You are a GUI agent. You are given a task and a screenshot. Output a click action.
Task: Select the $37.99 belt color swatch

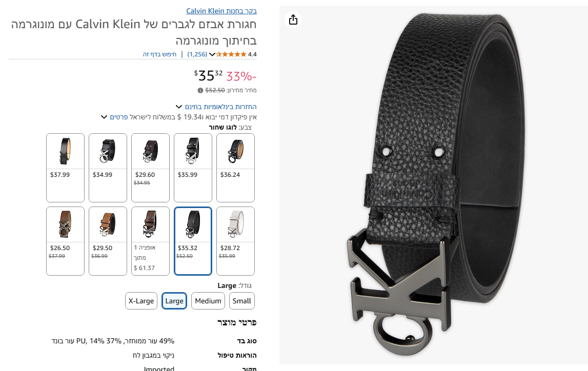(65, 168)
